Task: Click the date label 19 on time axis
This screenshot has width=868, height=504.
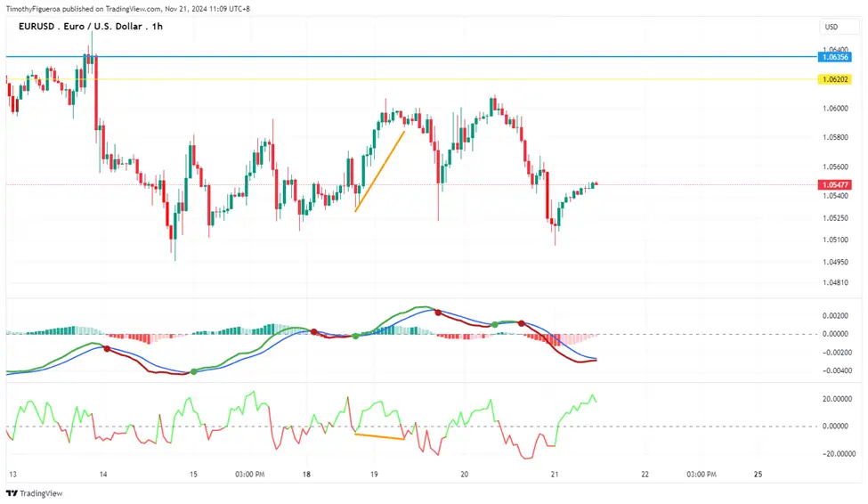Action: click(374, 474)
